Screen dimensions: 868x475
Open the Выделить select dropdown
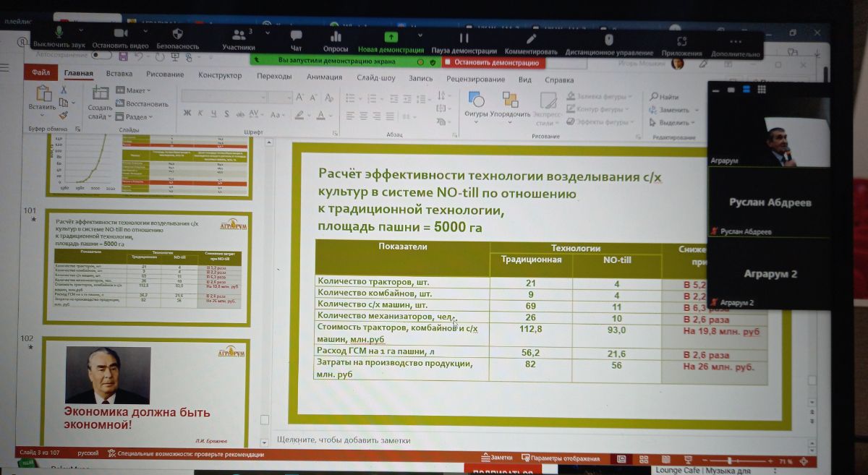[x=673, y=123]
